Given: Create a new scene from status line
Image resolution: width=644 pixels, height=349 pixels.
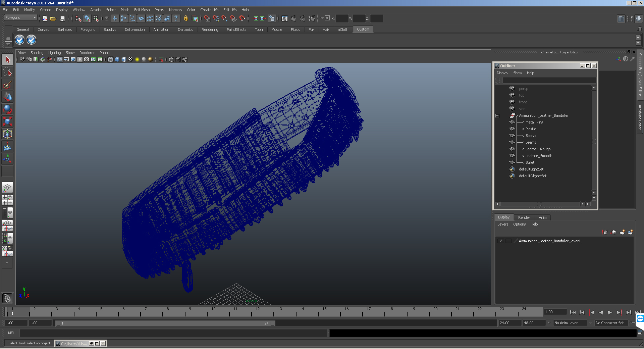Looking at the screenshot, I should (45, 18).
